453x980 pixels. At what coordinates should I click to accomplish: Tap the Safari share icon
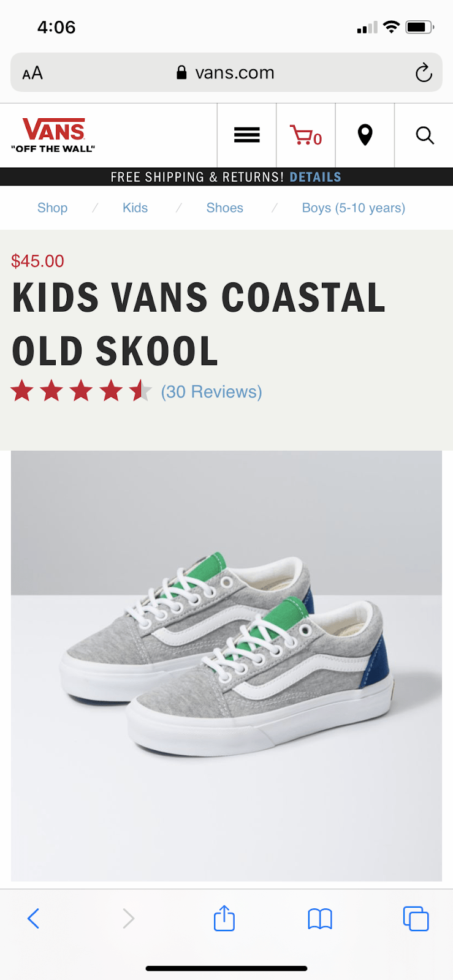(x=224, y=918)
